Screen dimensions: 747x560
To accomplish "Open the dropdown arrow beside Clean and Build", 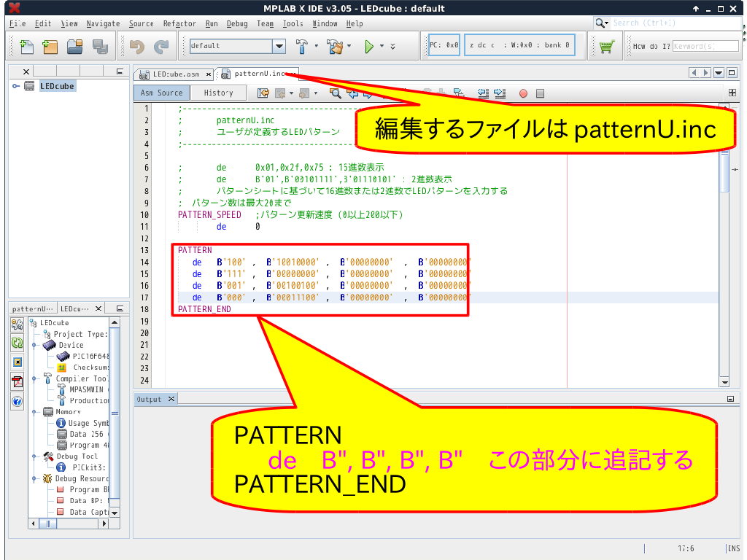I will [x=349, y=46].
